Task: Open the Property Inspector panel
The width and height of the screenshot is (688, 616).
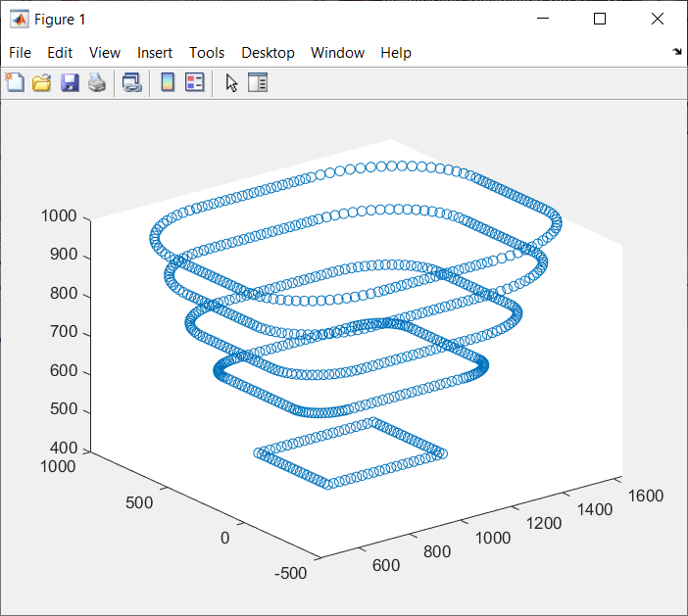Action: (x=258, y=83)
